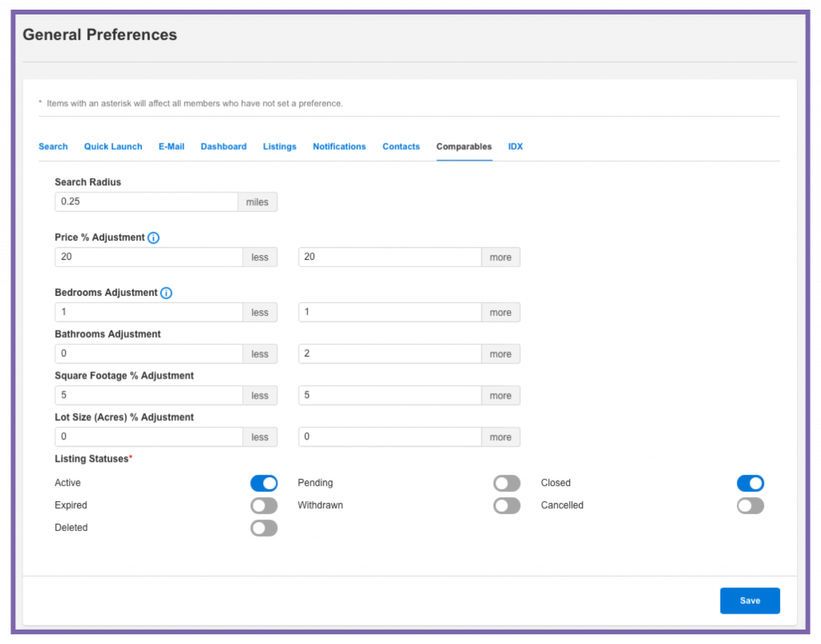This screenshot has height=644, width=821.
Task: Click the Price % Adjustment info icon
Action: tap(154, 238)
